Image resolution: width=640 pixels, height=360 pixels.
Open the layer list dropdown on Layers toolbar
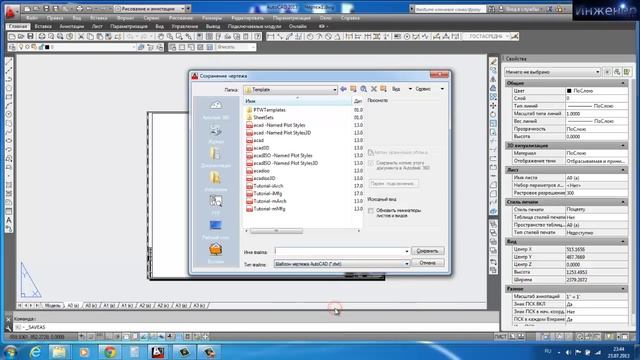pyautogui.click(x=133, y=47)
